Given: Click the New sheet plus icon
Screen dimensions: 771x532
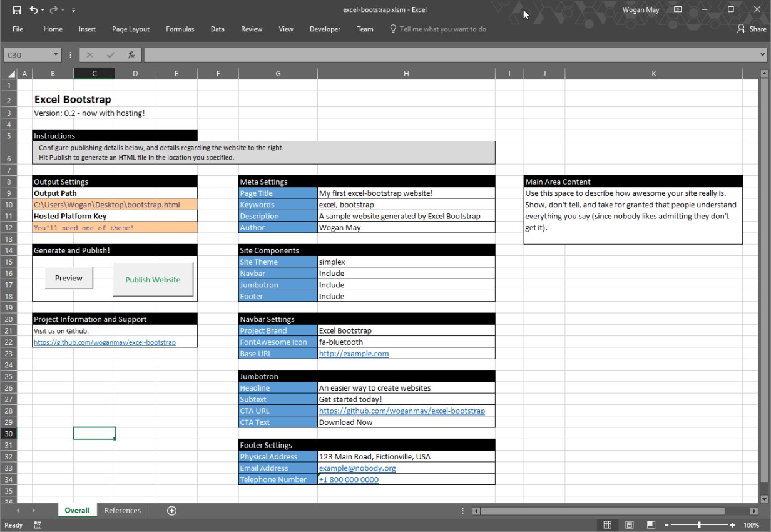Looking at the screenshot, I should pyautogui.click(x=171, y=511).
